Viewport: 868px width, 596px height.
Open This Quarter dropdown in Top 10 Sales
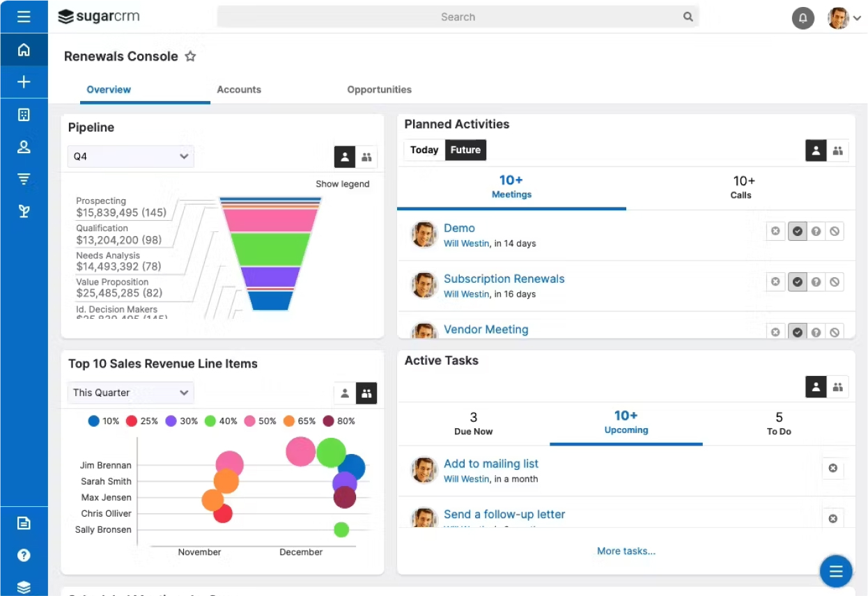130,393
